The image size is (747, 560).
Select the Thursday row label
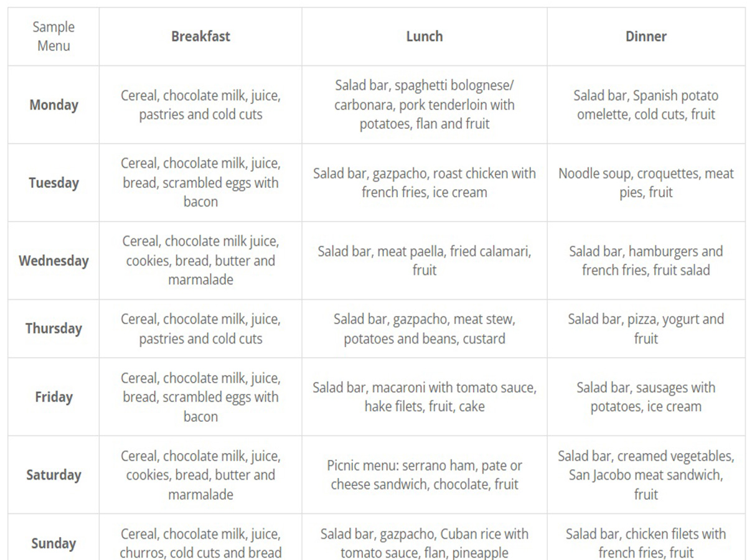point(54,329)
